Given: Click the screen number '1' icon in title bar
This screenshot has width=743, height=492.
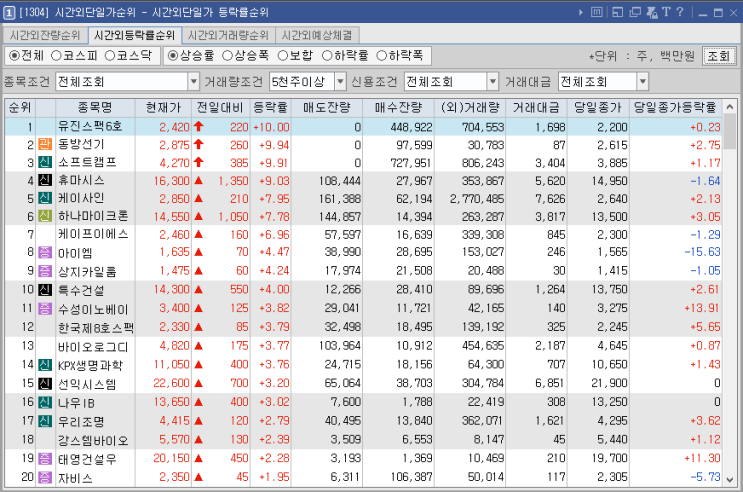Looking at the screenshot, I should point(9,13).
